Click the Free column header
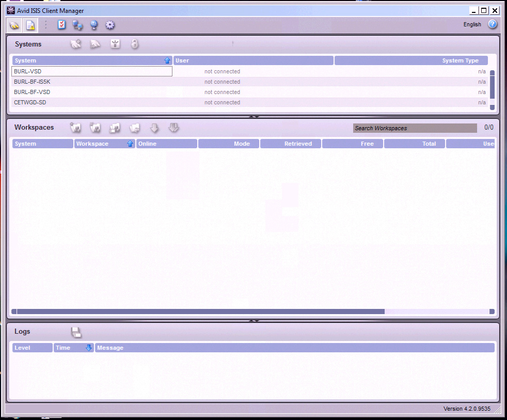This screenshot has height=420, width=507. click(x=353, y=144)
